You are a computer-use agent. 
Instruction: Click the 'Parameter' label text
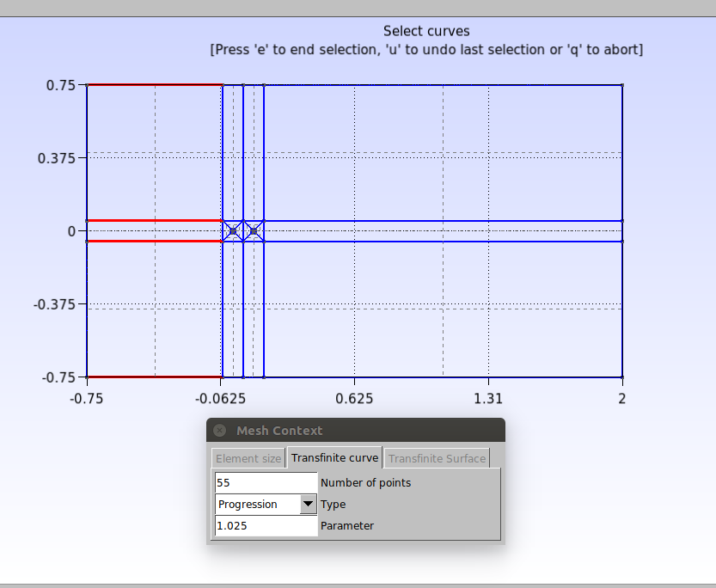tap(347, 525)
